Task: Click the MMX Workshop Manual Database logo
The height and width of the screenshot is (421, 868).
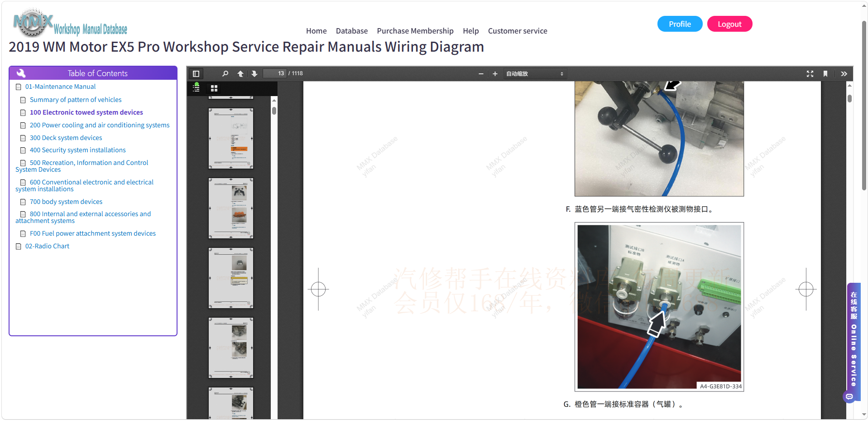Action: click(70, 23)
